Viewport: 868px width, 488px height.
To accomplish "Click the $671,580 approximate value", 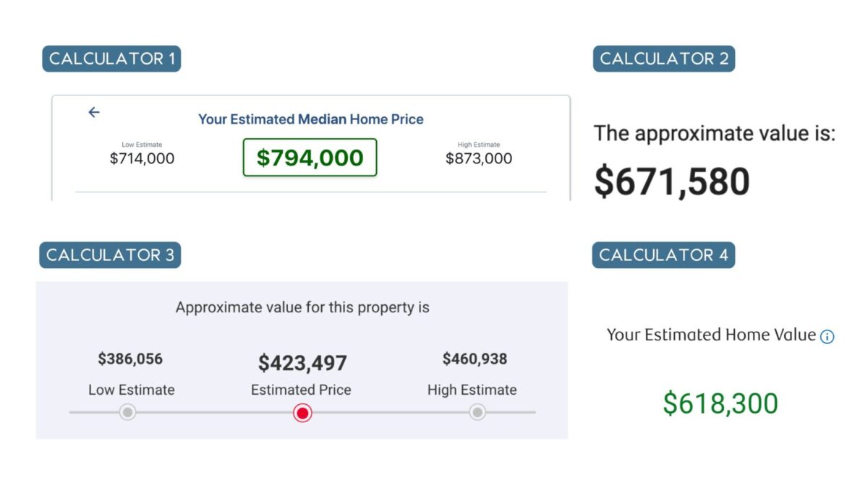I will click(671, 180).
